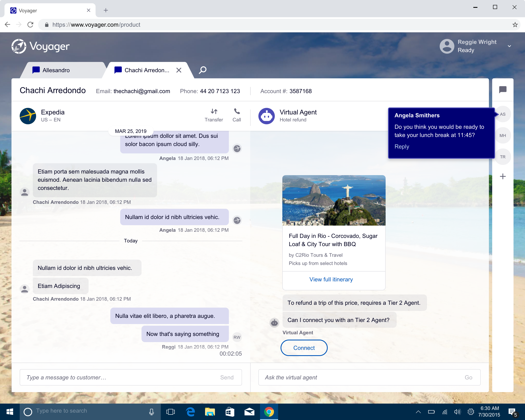
Task: Click the browser back arrow
Action: (8, 25)
